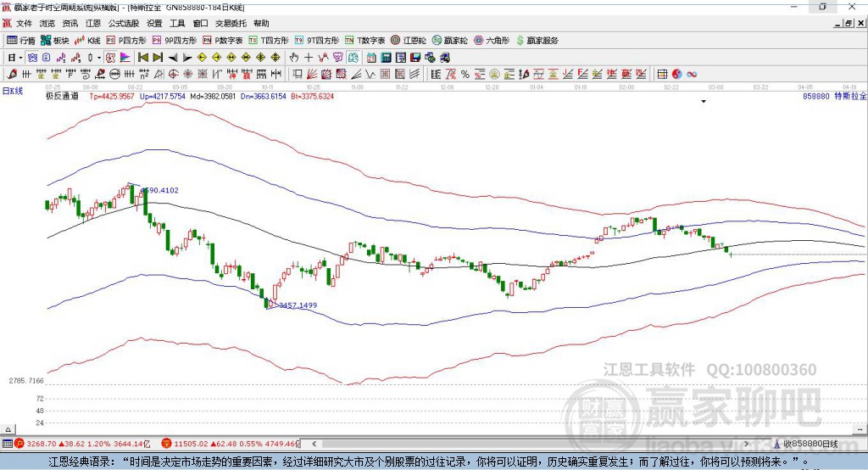Click the black left arrow icon
868x470 pixels.
point(173,58)
